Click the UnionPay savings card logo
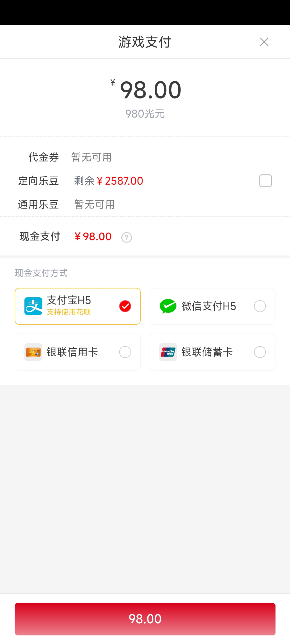 (168, 352)
